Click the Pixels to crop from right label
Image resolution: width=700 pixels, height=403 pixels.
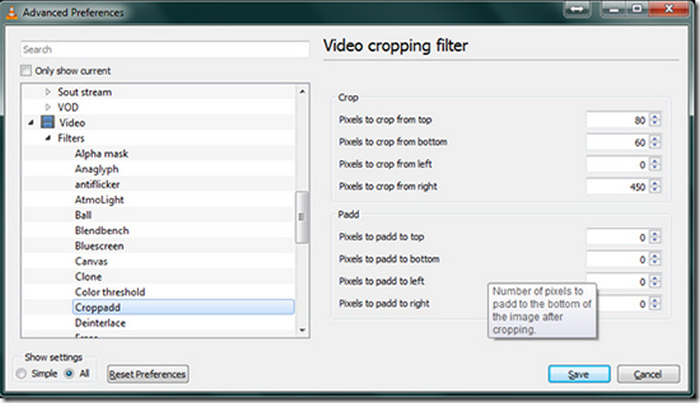[x=388, y=187]
